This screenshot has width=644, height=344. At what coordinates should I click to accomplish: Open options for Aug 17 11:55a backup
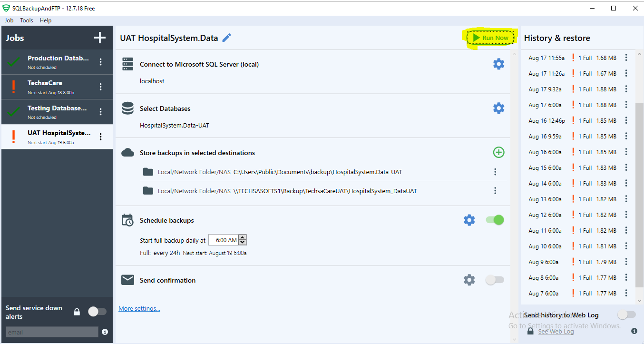[626, 58]
